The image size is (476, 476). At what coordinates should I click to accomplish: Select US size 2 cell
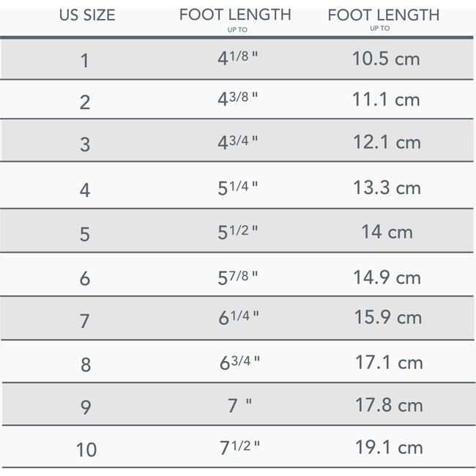pyautogui.click(x=85, y=102)
